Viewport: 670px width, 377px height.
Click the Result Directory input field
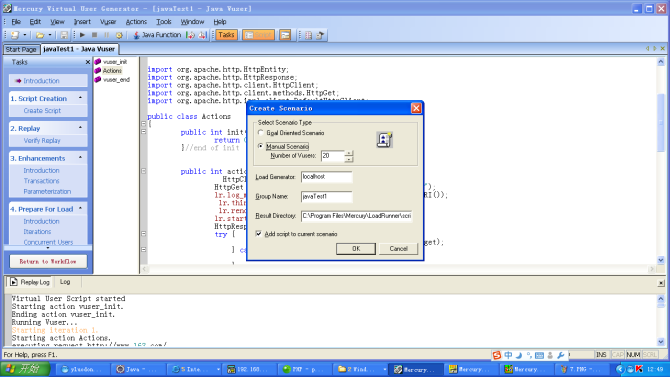click(357, 216)
